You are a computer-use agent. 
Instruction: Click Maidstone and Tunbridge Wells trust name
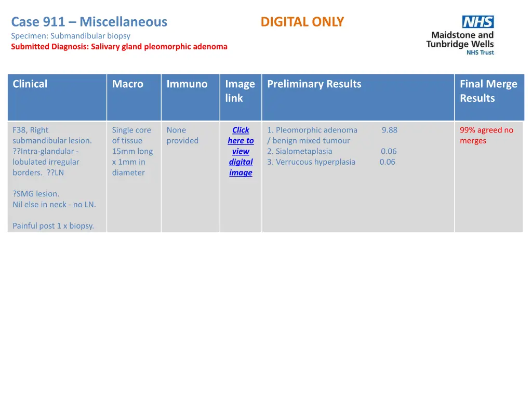[460, 39]
